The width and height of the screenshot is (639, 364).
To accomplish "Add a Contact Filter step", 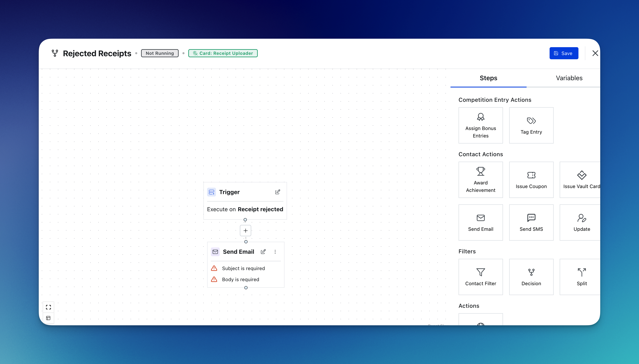I will 480,277.
